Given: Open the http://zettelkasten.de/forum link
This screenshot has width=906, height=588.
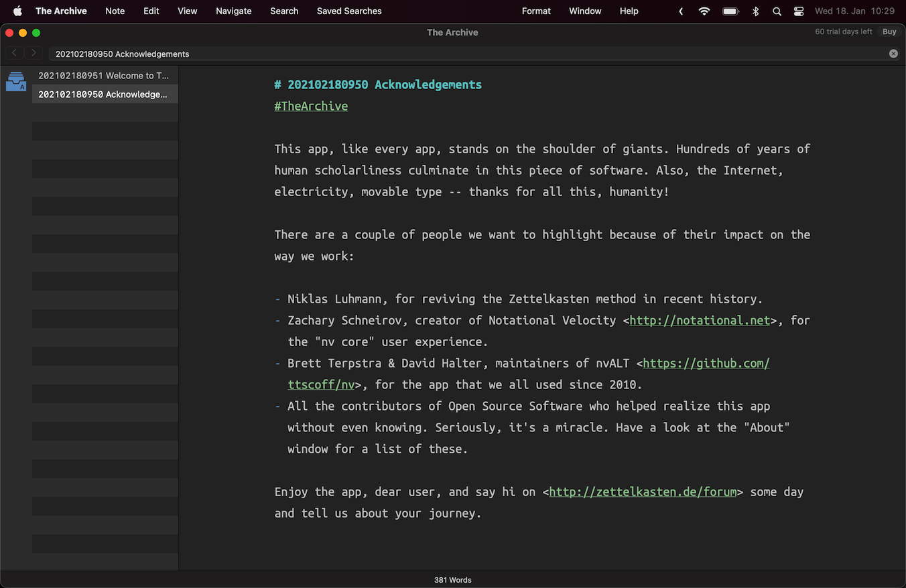Looking at the screenshot, I should [x=643, y=492].
